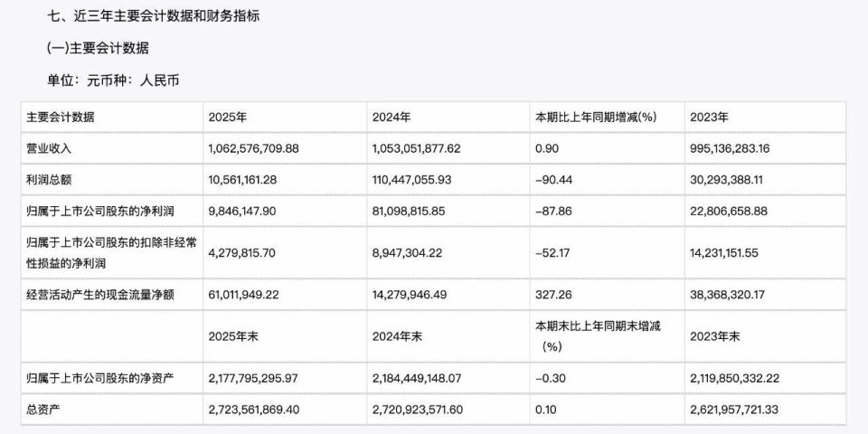Click the 总资产 row label
868x434 pixels.
coord(43,408)
